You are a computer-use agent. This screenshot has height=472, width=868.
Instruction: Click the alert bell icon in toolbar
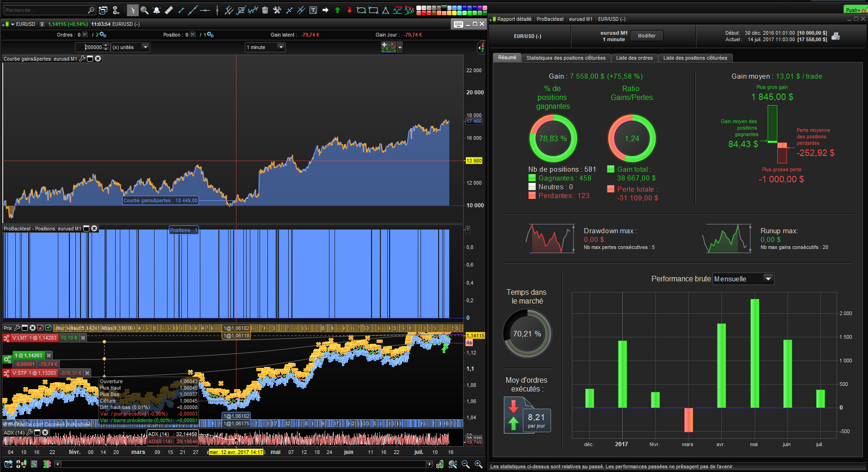pyautogui.click(x=156, y=10)
